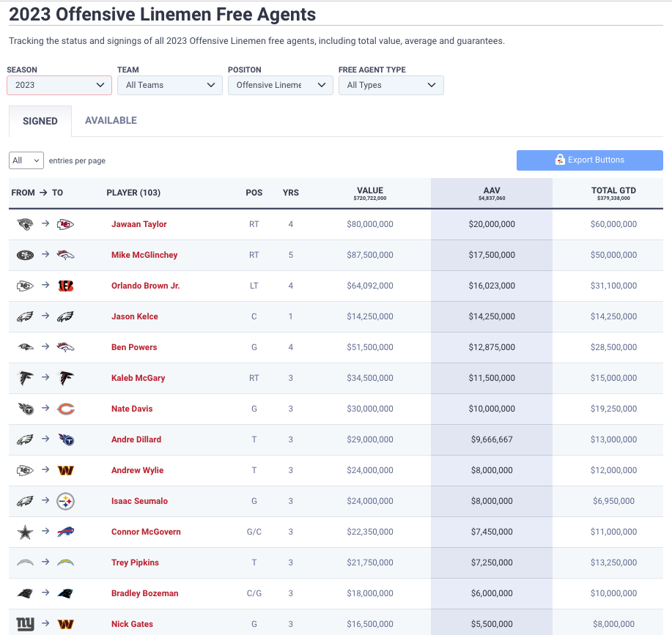This screenshot has height=635, width=672.
Task: Open the Free Agent Type dropdown
Action: click(391, 85)
